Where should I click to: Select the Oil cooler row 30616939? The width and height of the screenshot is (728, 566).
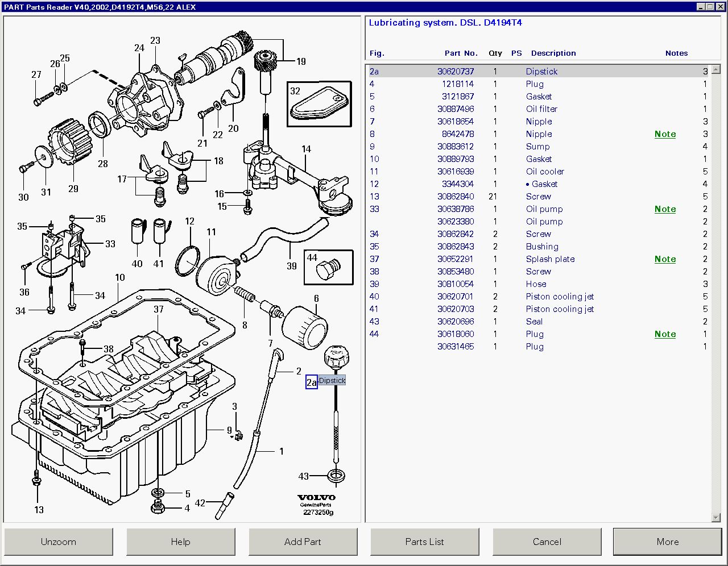(x=538, y=172)
